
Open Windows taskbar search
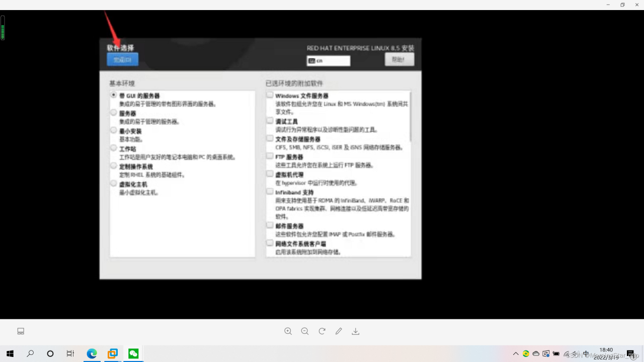point(30,353)
